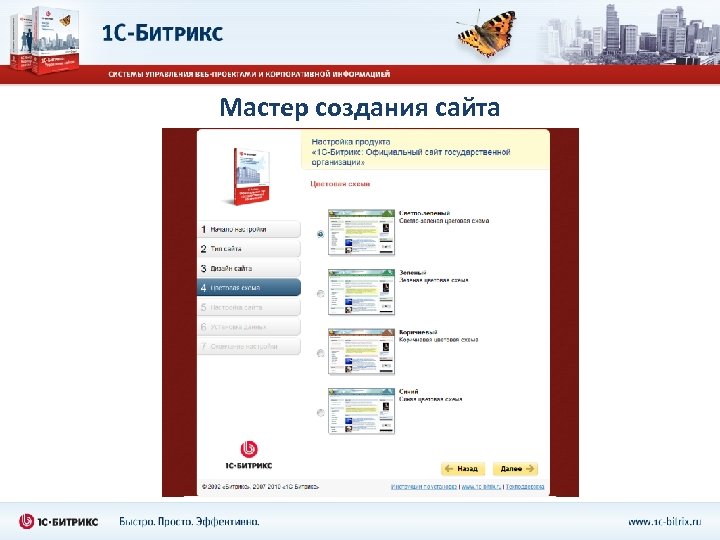Image resolution: width=720 pixels, height=540 pixels.
Task: Go to step 1 Начало настройки
Action: point(249,229)
